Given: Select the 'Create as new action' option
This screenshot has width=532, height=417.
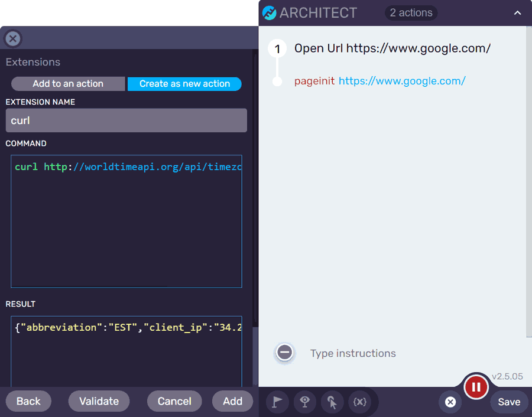Looking at the screenshot, I should coord(184,84).
